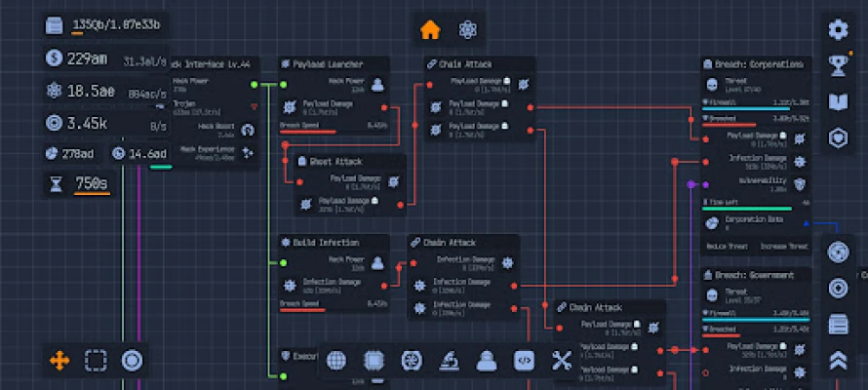Click the microscope icon in bottom toolbar
The image size is (868, 390).
coord(449,361)
